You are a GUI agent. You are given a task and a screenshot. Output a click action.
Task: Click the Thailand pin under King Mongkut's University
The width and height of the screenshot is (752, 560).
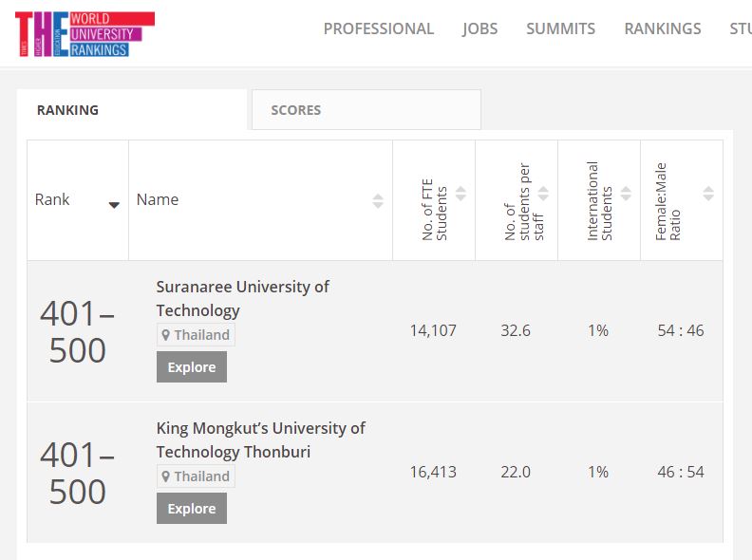click(165, 476)
